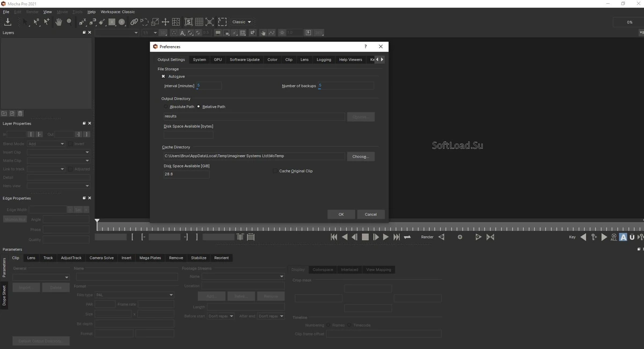
Task: Click the Save project download icon
Action: point(8,22)
